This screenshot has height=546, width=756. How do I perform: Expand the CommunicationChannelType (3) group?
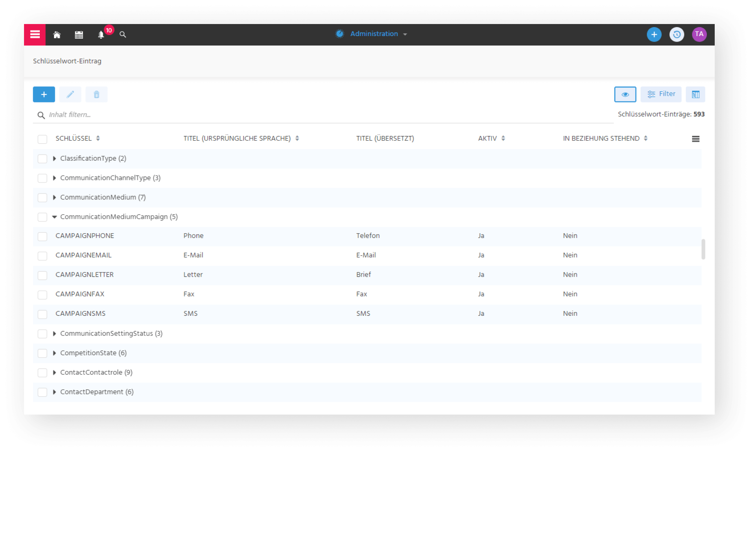[x=54, y=178]
